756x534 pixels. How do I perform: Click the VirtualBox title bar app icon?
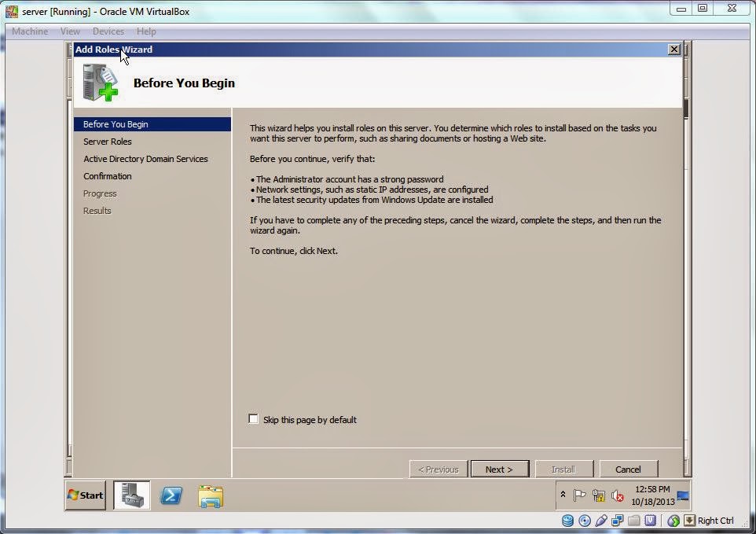click(12, 11)
